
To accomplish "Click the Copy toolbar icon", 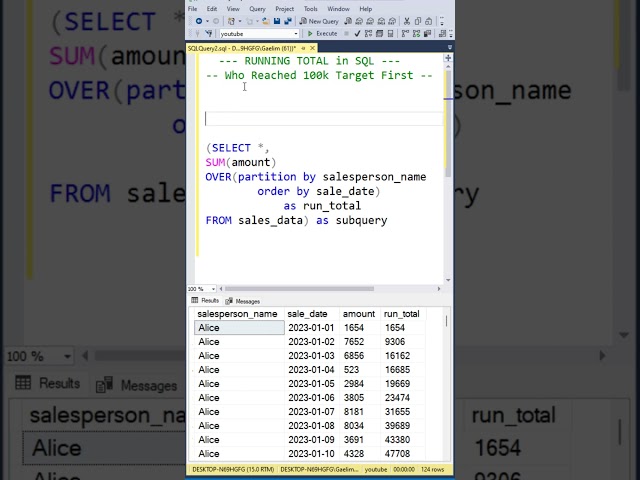I will tap(418, 21).
